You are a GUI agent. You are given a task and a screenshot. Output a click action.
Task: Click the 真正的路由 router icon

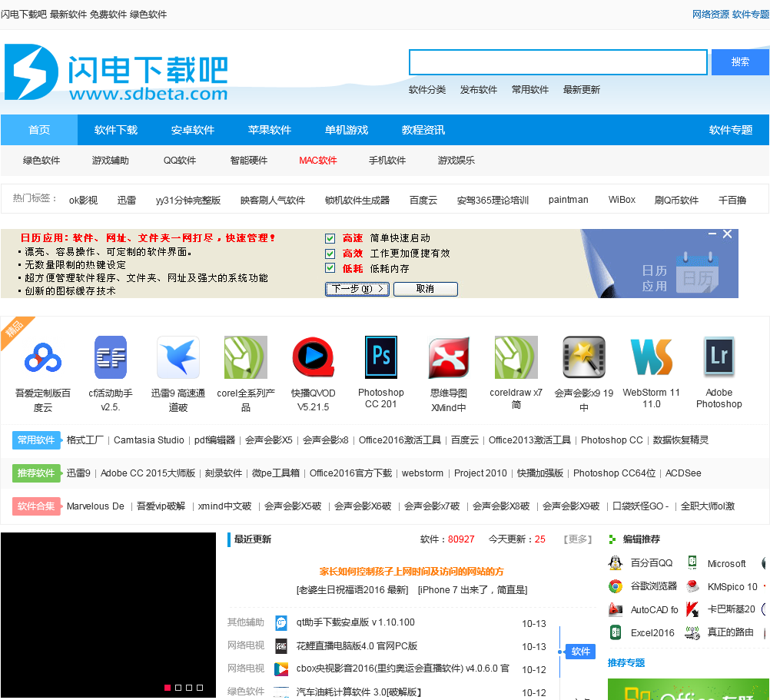pyautogui.click(x=692, y=632)
